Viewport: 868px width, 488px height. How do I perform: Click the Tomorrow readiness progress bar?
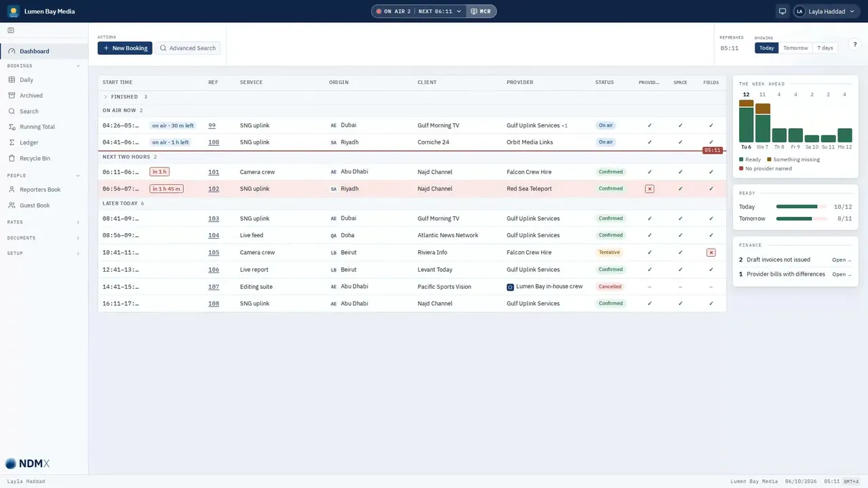coord(802,219)
